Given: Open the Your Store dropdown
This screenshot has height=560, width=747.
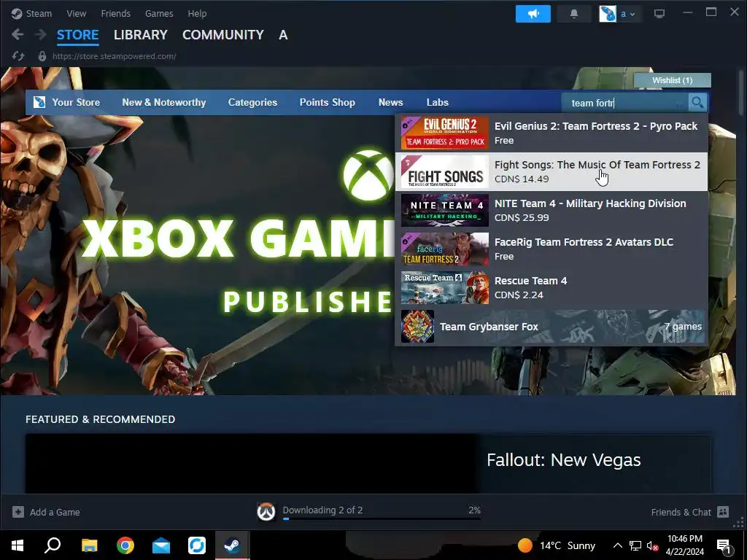Looking at the screenshot, I should tap(76, 102).
